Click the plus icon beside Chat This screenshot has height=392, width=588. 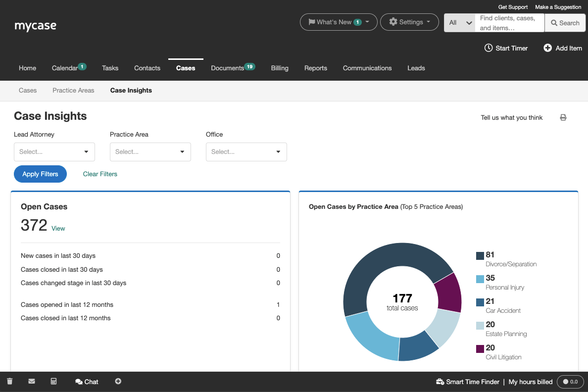(x=118, y=382)
